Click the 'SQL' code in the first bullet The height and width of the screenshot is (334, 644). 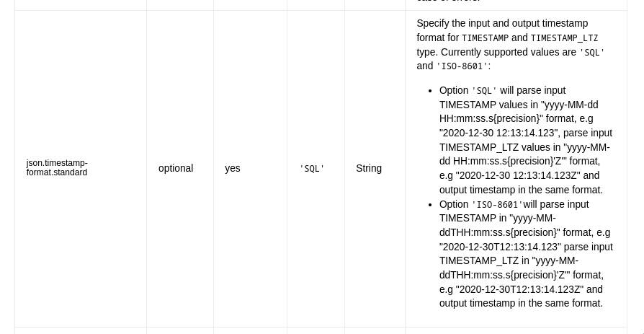coord(484,90)
